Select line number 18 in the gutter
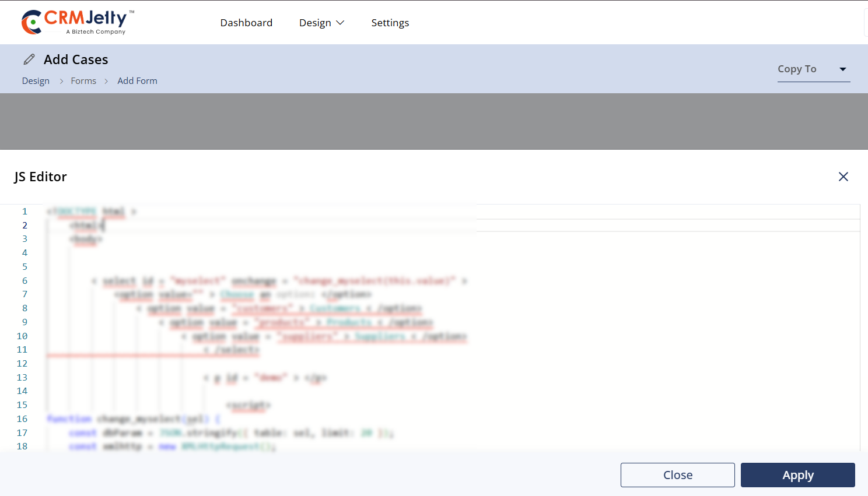The width and height of the screenshot is (868, 496). (22, 446)
